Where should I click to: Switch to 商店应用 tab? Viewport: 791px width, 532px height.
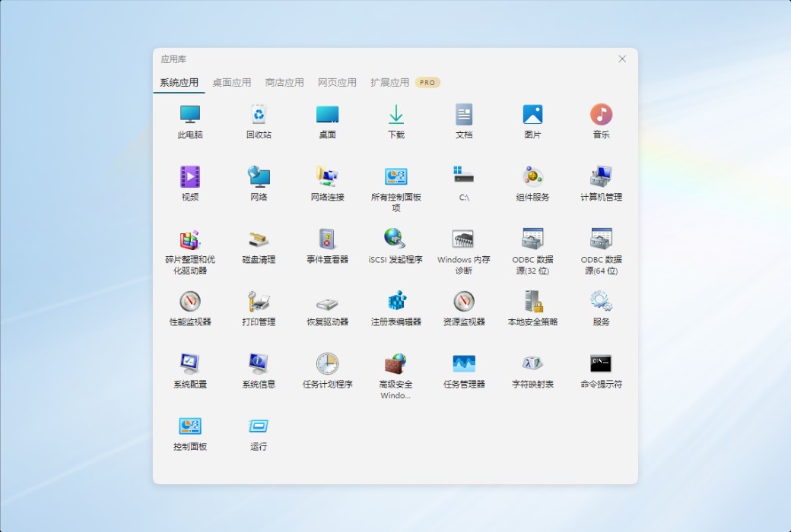pos(284,83)
